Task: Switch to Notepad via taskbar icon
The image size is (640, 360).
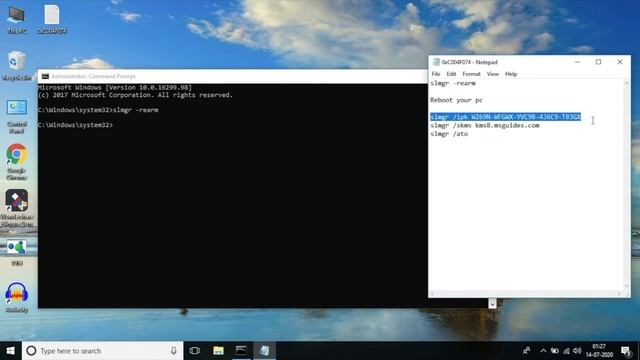Action: (264, 351)
